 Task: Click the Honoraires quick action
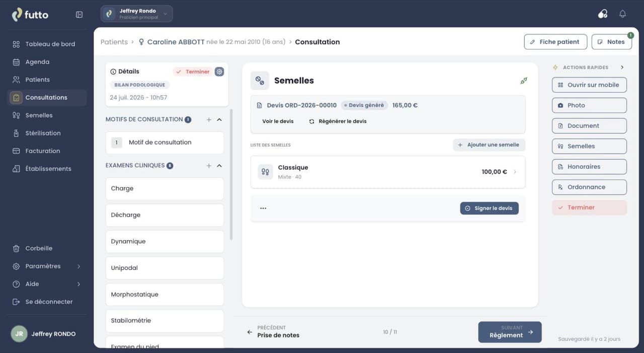tap(589, 167)
